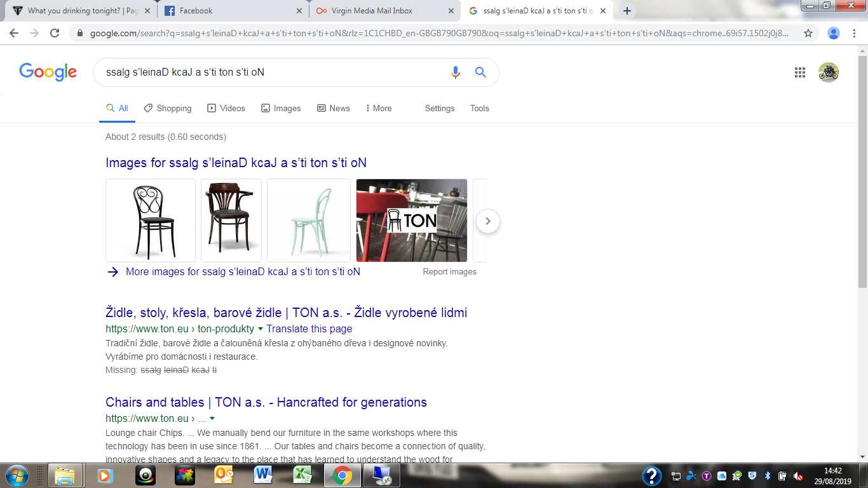
Task: Click Translate this page link
Action: point(309,329)
